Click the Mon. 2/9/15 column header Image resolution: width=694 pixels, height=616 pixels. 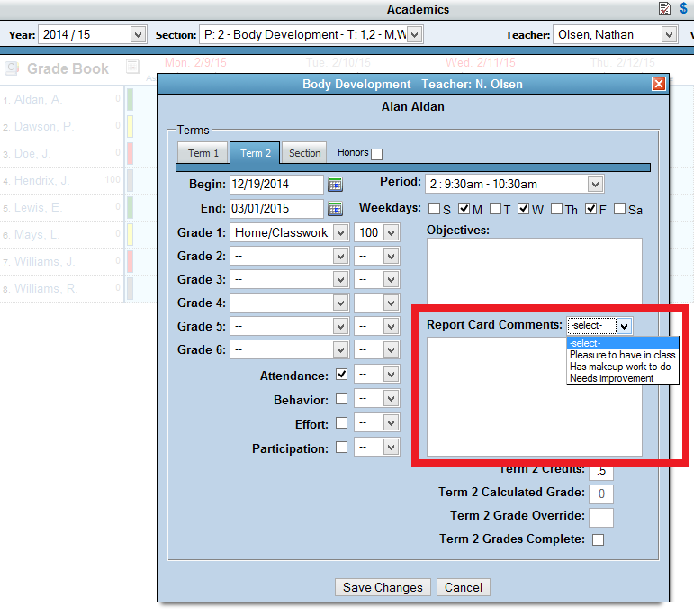click(195, 63)
